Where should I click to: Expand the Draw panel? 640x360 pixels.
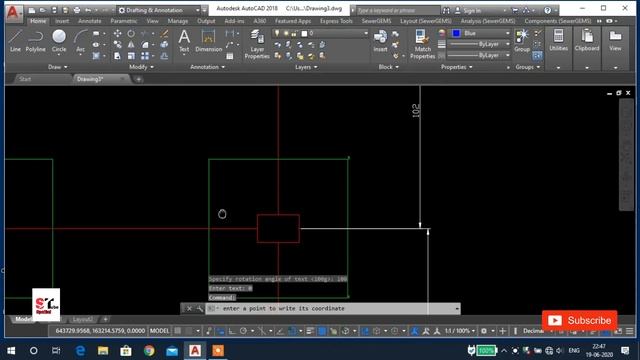coord(58,67)
